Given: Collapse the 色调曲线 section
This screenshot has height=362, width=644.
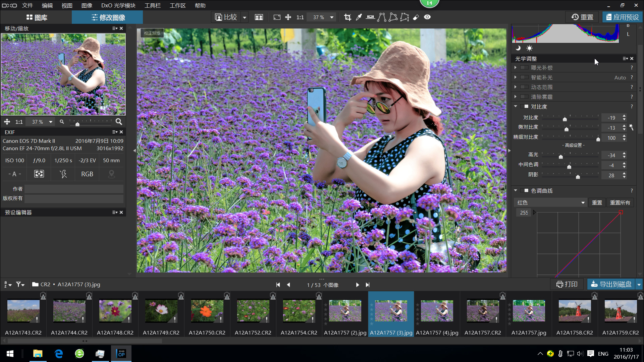Looking at the screenshot, I should click(x=516, y=191).
